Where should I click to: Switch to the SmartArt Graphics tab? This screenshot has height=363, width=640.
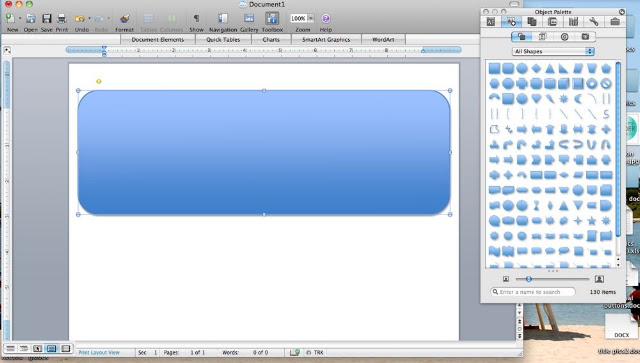pyautogui.click(x=326, y=40)
